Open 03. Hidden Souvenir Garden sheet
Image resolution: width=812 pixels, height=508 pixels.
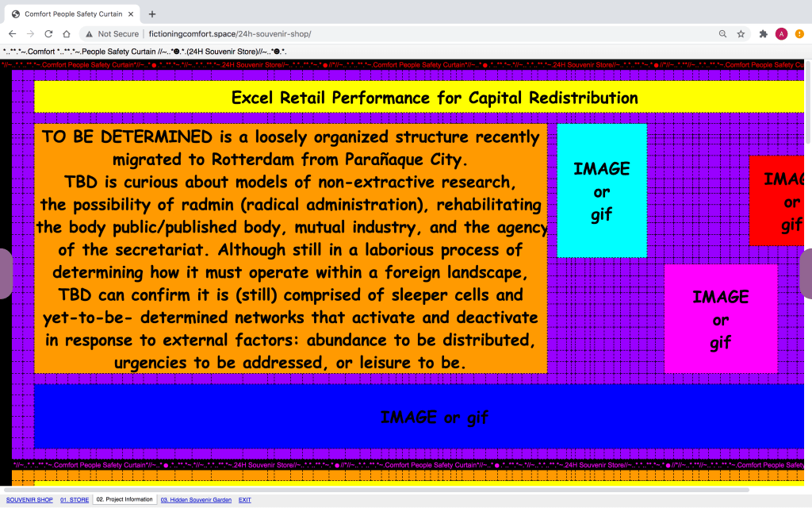pos(196,500)
